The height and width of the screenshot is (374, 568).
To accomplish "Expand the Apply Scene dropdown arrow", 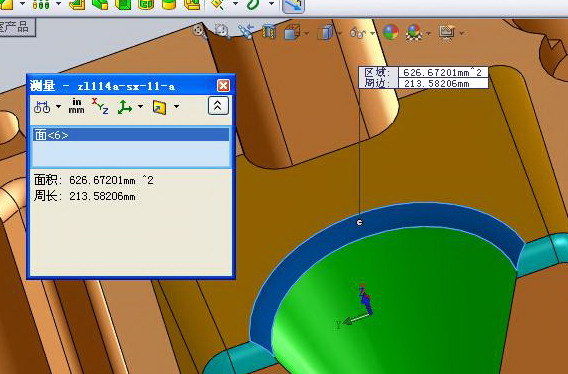I will 429,33.
